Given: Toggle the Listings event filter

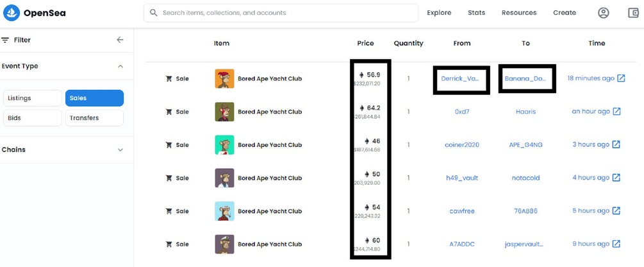Looking at the screenshot, I should [32, 98].
